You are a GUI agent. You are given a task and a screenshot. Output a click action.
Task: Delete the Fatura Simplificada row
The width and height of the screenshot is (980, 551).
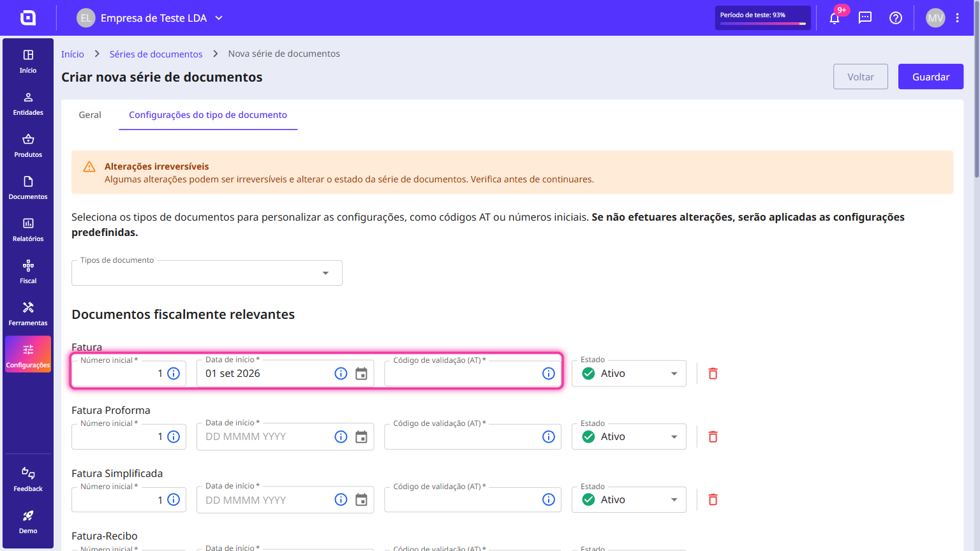pyautogui.click(x=713, y=500)
